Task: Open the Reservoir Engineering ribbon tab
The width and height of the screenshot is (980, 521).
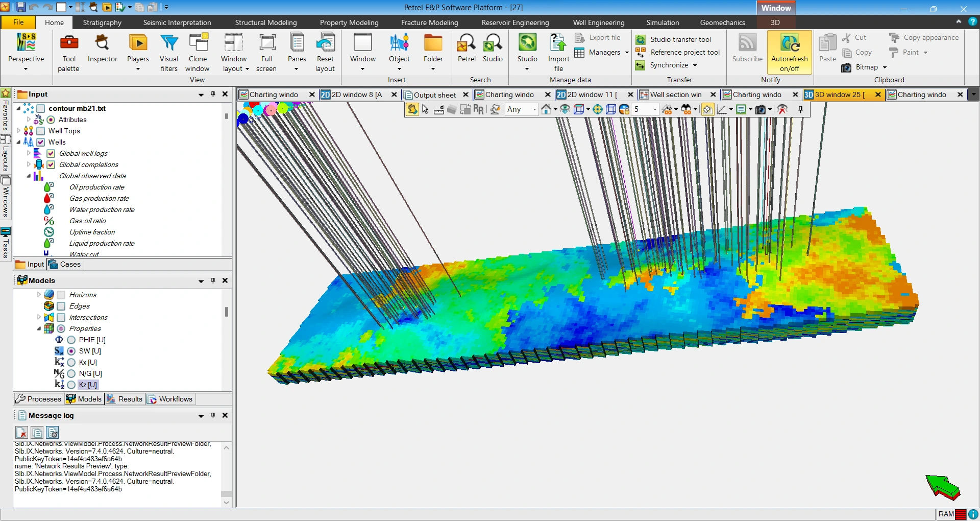Action: (515, 22)
